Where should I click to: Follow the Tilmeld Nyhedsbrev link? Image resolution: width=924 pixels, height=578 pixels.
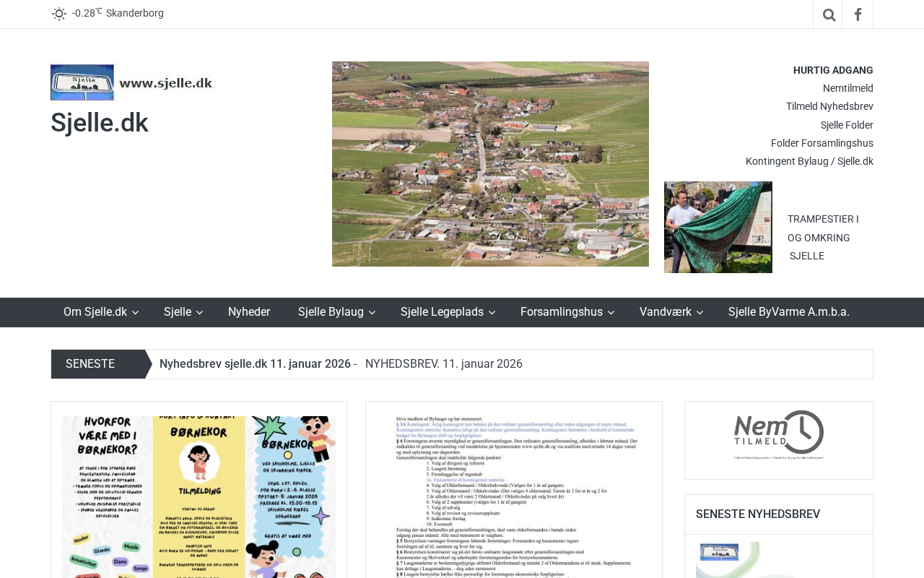click(829, 106)
